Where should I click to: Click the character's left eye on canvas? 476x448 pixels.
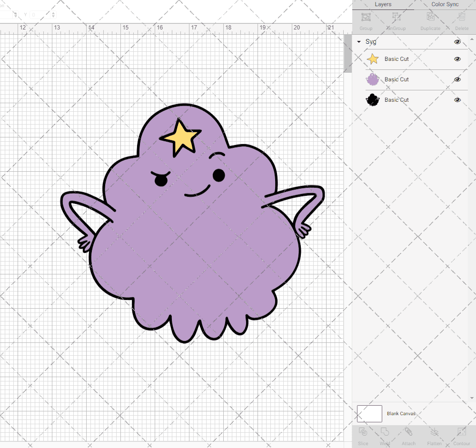pos(161,181)
